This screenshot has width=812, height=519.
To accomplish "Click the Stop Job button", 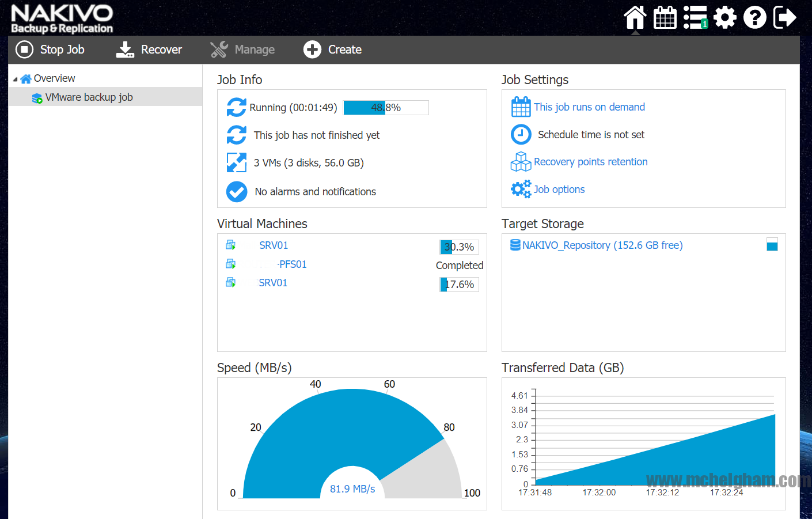I will tap(50, 50).
